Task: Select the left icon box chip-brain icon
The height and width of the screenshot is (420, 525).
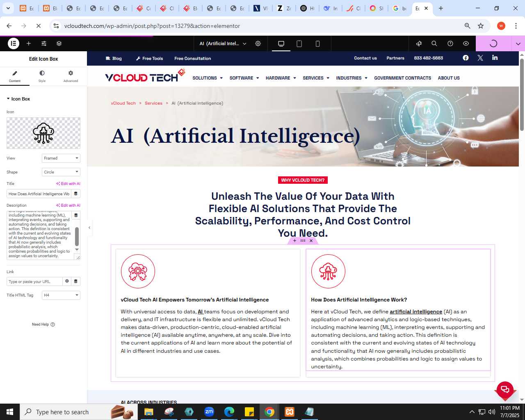Action: 138,272
